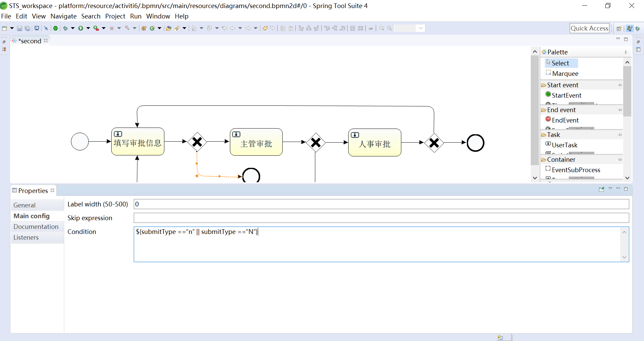The height and width of the screenshot is (341, 644).
Task: Open the dropdown next to the New wizard icon
Action: 12,28
